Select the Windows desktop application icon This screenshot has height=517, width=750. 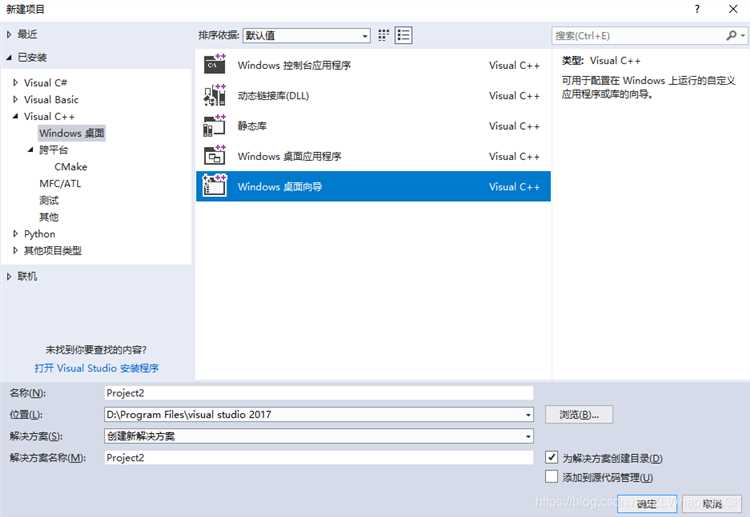point(214,156)
